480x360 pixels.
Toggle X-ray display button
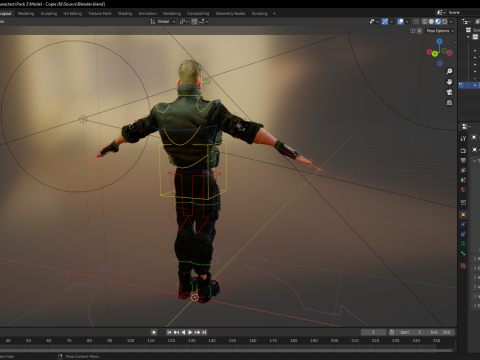click(x=416, y=21)
